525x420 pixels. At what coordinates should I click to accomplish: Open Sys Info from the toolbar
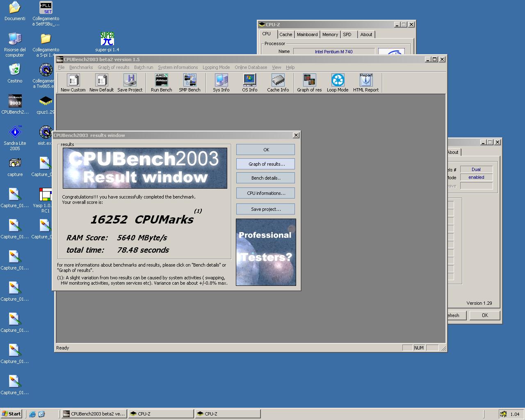221,83
